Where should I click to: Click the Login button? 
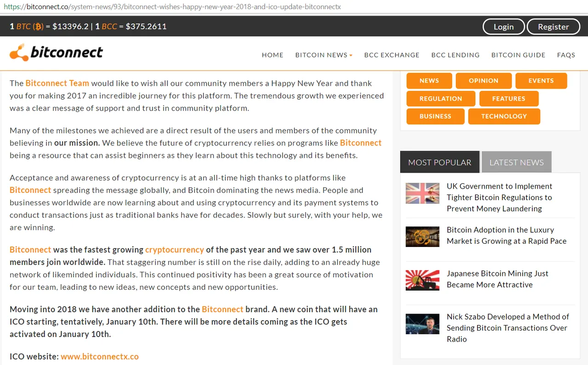[x=503, y=27]
